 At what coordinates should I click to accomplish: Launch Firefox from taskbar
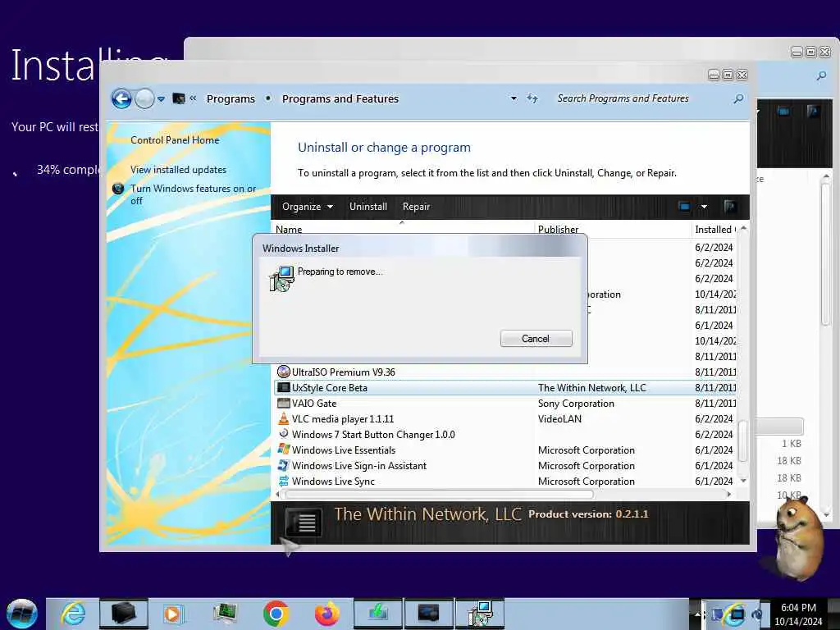point(326,614)
